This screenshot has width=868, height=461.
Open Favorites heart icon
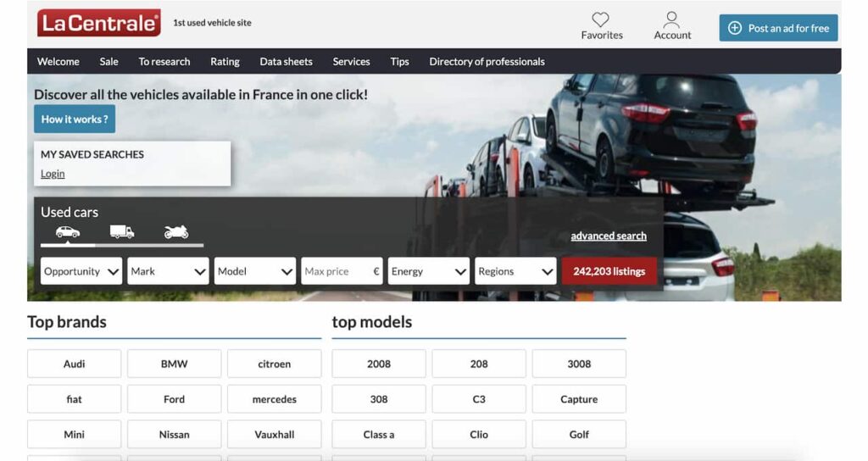click(601, 19)
